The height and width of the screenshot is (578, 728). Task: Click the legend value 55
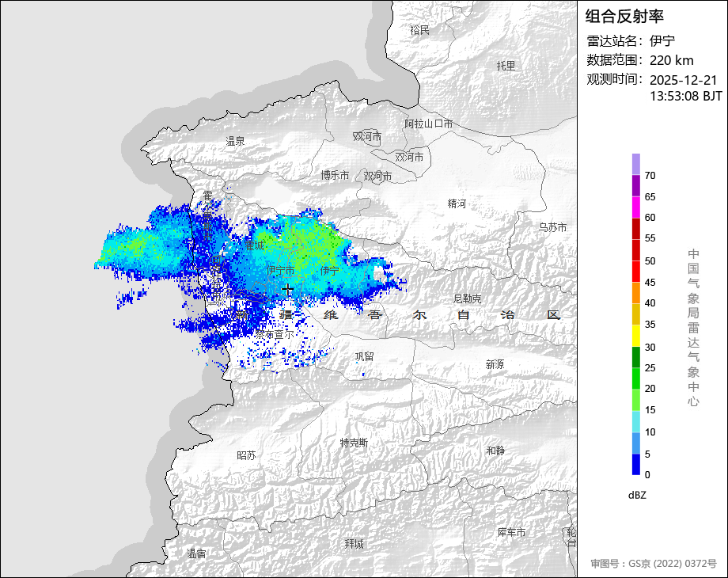point(650,238)
